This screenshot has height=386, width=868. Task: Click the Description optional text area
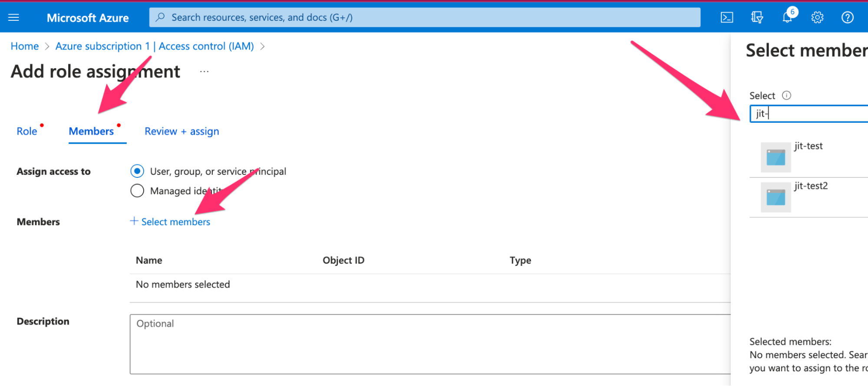[x=430, y=344]
